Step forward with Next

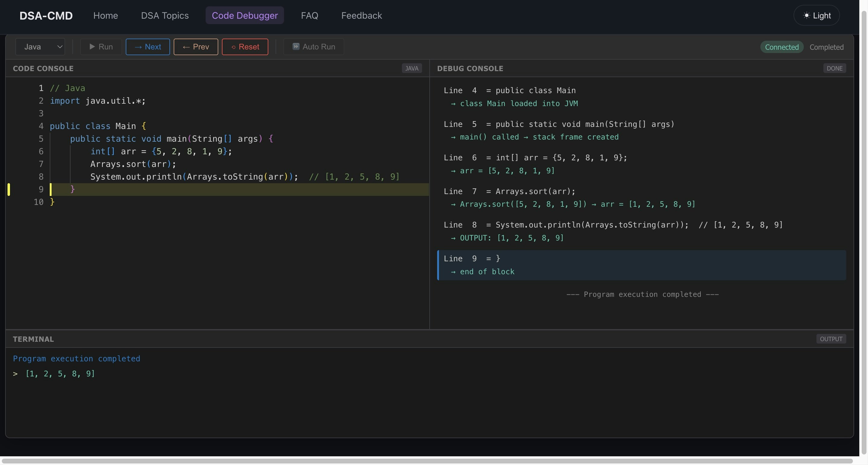click(148, 47)
